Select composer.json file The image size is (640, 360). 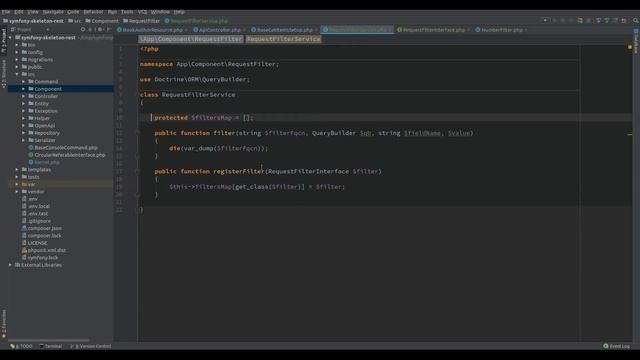(x=44, y=229)
